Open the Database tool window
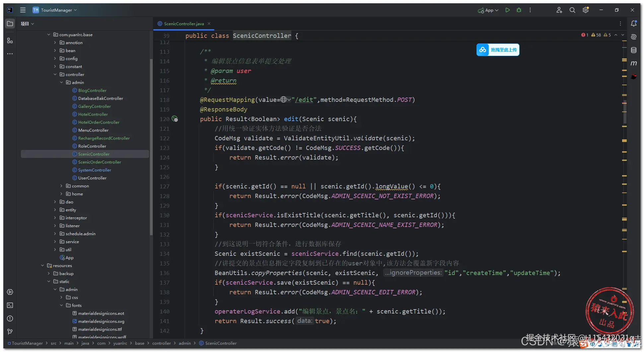Viewport: 644px width, 352px height. (634, 50)
